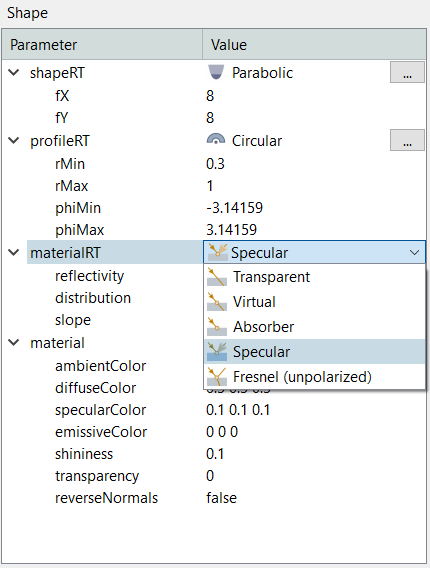Click the Parabolic shape name text
Viewport: 430px width, 568px height.
pyautogui.click(x=262, y=73)
